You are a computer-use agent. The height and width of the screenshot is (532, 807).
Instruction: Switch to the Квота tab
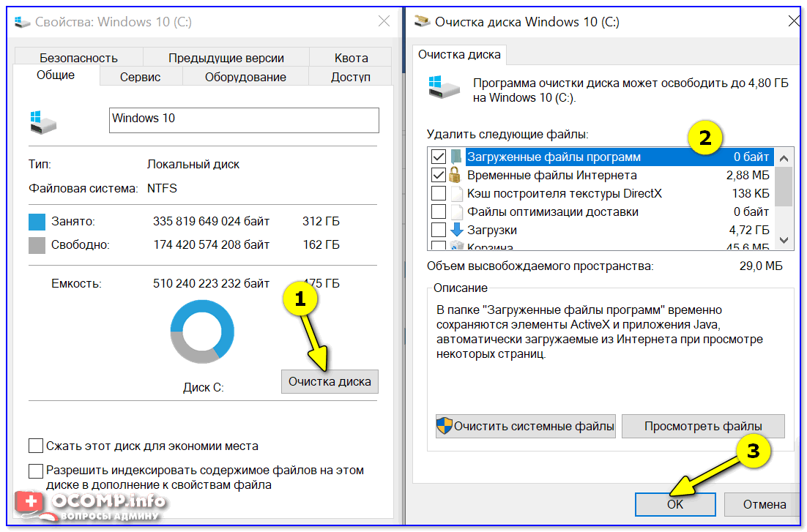[x=351, y=58]
